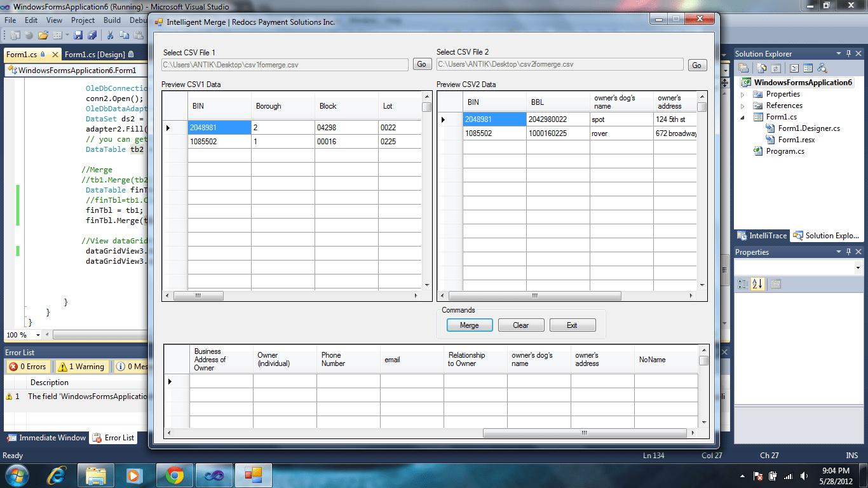
Task: Copy selection with the Copy toolbar icon
Action: tap(123, 35)
